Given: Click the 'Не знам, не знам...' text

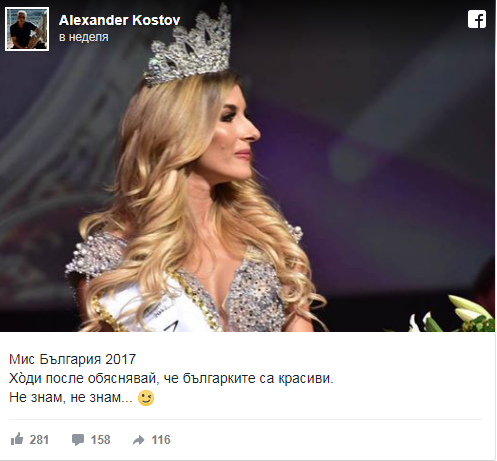Looking at the screenshot, I should coord(71,397).
